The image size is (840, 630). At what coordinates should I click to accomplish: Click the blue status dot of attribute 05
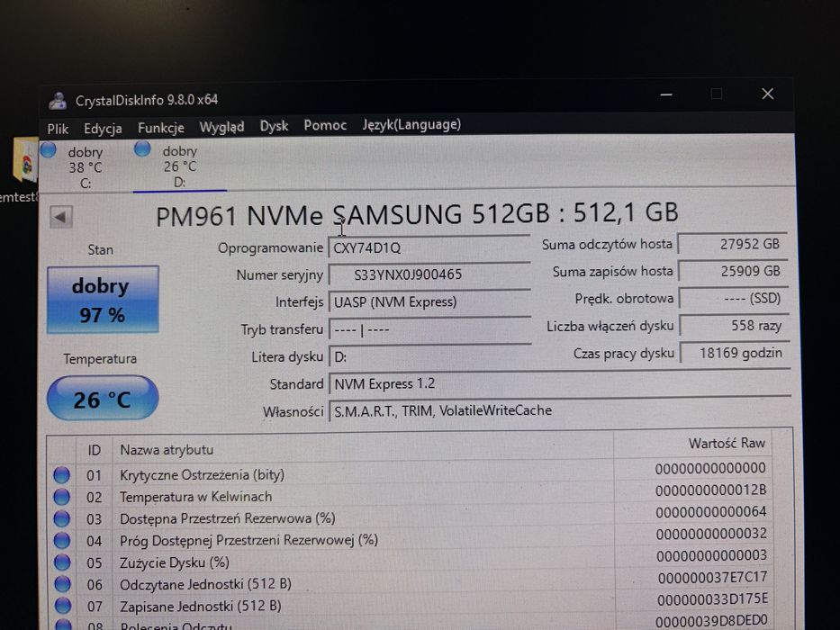[62, 562]
